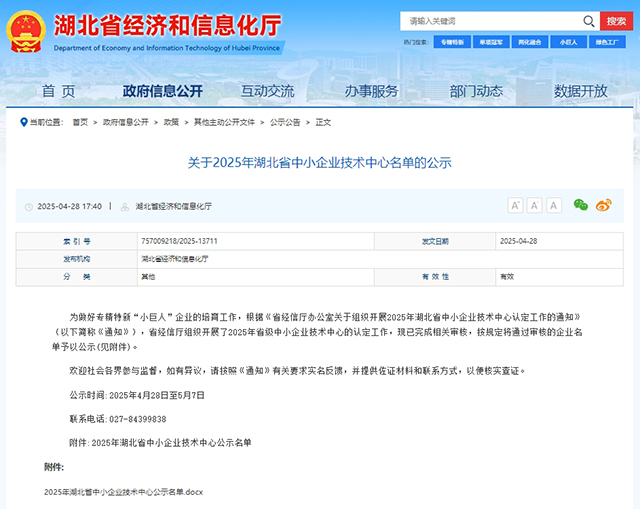Image resolution: width=640 pixels, height=509 pixels.
Task: Click the 专精特新 hot search tag
Action: (x=452, y=42)
